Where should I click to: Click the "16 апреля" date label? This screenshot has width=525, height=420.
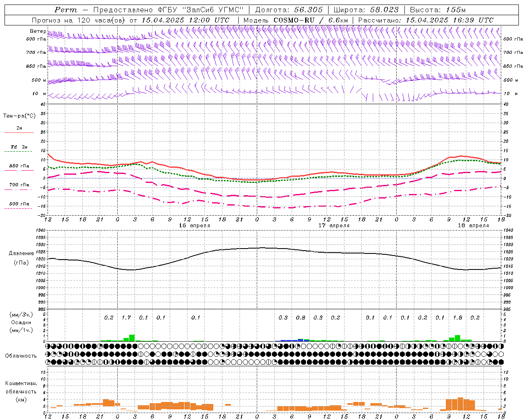coord(194,226)
